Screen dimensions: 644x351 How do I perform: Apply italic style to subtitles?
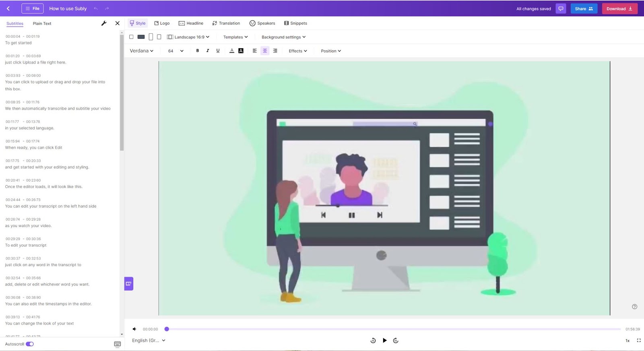[x=208, y=51]
